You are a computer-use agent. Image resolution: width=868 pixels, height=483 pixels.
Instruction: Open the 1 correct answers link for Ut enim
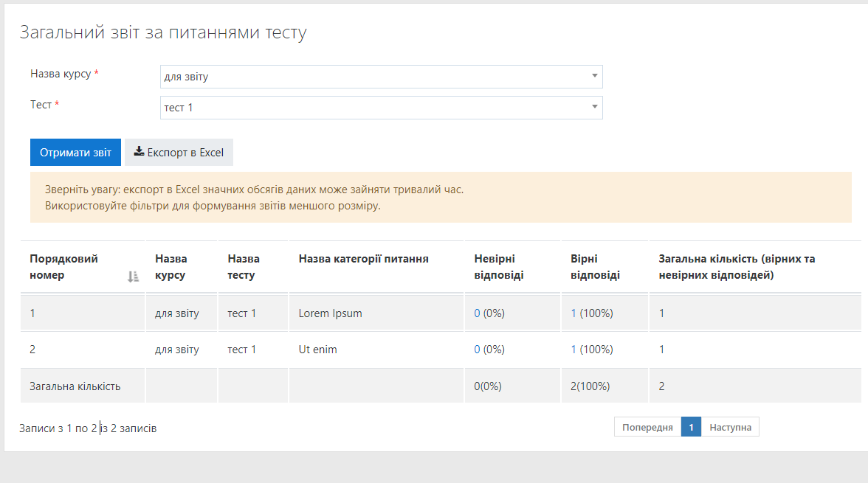[573, 349]
